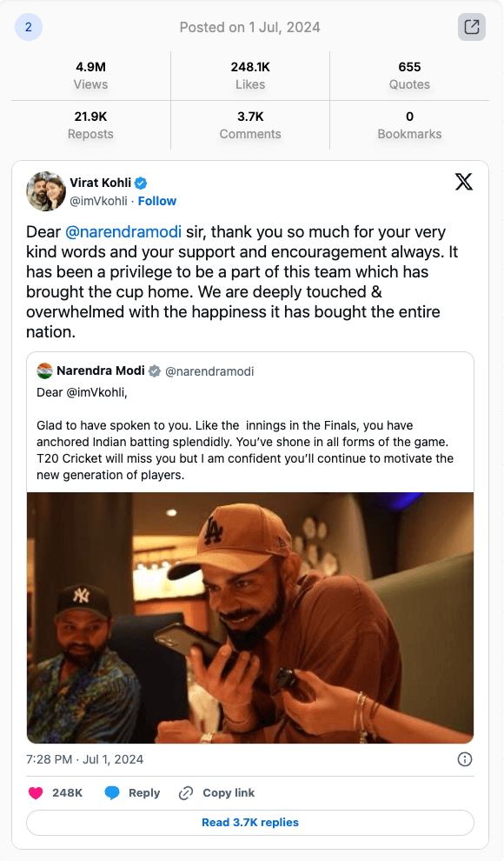Click the pink heart like icon

[x=36, y=793]
